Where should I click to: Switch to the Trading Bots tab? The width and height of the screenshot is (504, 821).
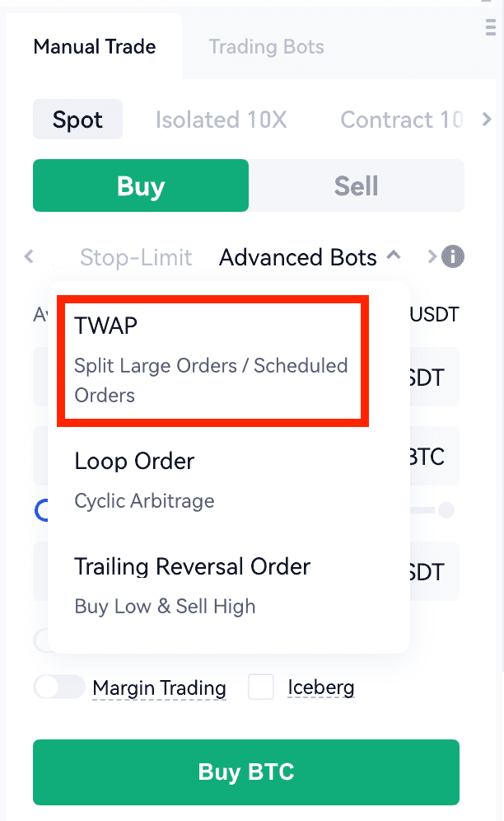[x=266, y=47]
